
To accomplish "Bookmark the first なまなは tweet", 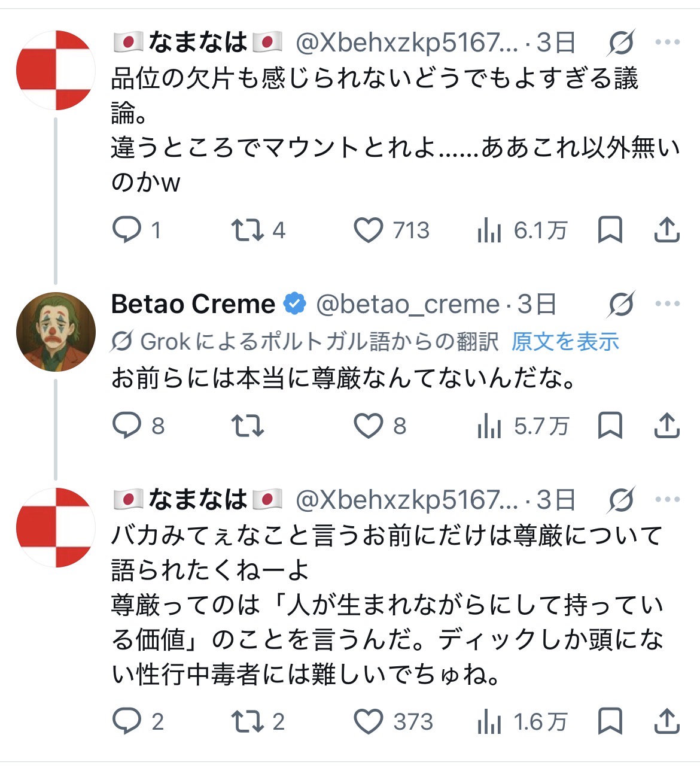I will click(x=610, y=230).
